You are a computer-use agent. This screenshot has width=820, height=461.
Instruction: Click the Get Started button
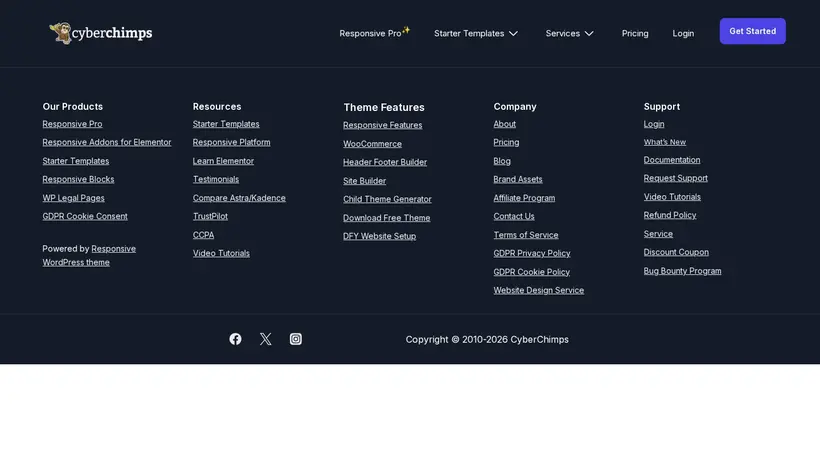(x=753, y=31)
